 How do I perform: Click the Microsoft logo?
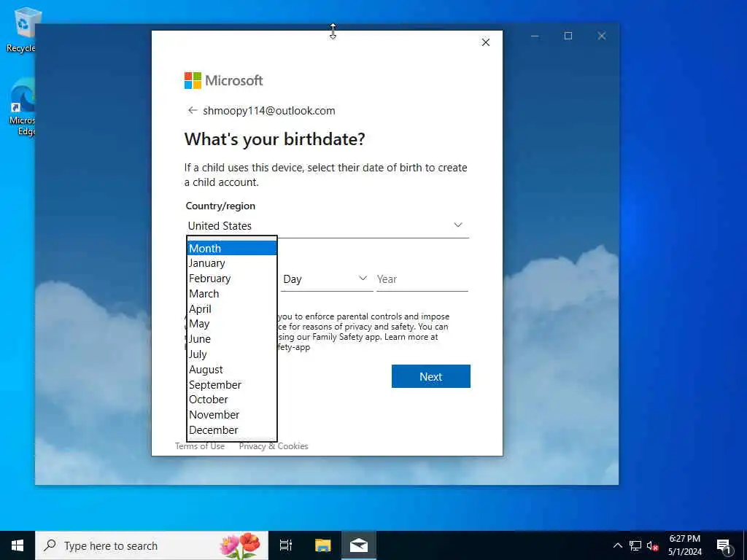pos(223,80)
